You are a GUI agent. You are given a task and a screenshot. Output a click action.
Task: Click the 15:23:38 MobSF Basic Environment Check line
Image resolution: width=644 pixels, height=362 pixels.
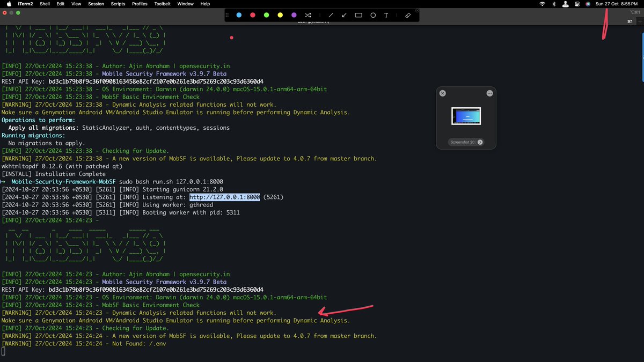coord(100,97)
